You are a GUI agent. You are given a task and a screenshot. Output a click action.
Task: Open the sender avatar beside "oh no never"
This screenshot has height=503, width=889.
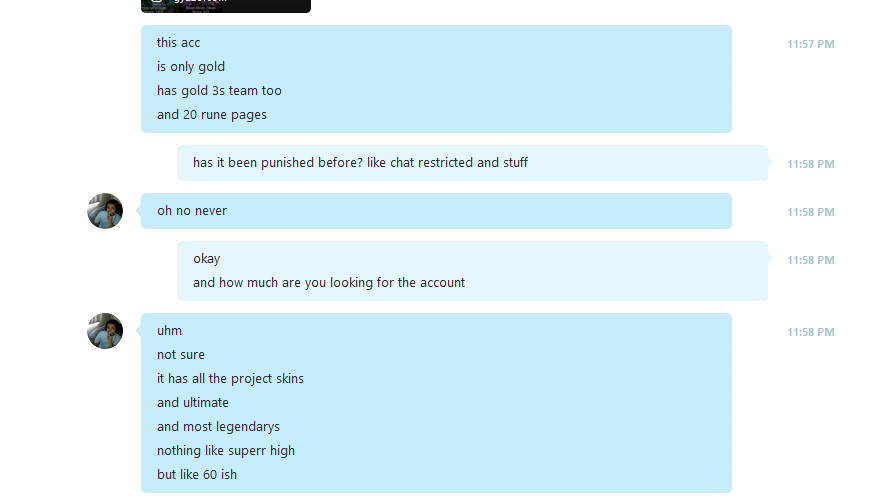pyautogui.click(x=105, y=211)
